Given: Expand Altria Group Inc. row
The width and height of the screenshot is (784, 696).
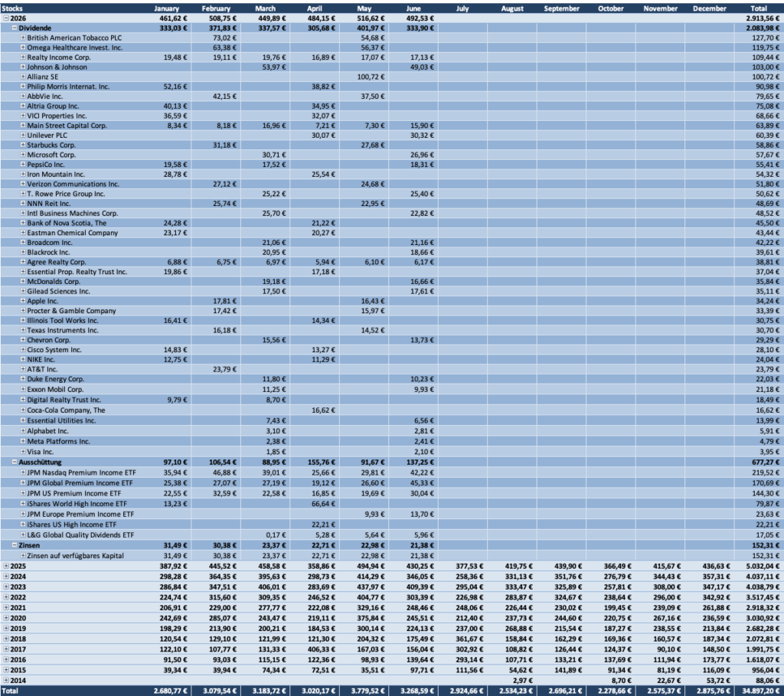Looking at the screenshot, I should pos(23,106).
